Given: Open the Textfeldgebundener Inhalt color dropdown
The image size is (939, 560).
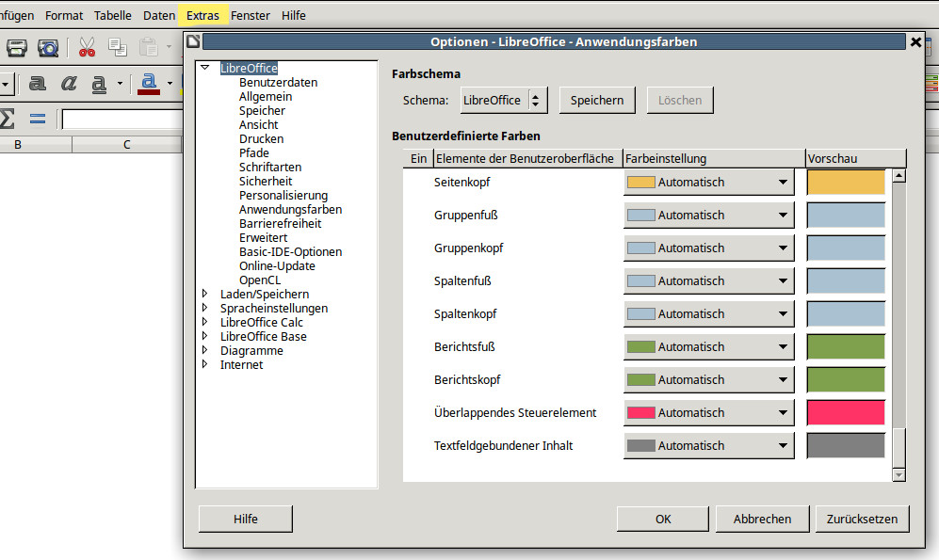Looking at the screenshot, I should [x=709, y=445].
